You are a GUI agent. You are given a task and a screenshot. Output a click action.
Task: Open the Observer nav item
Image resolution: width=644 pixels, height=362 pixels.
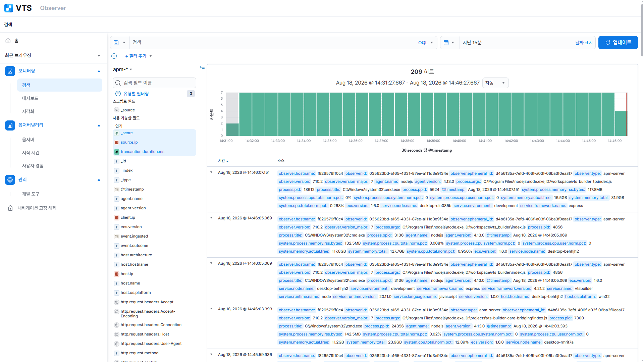pos(28,140)
